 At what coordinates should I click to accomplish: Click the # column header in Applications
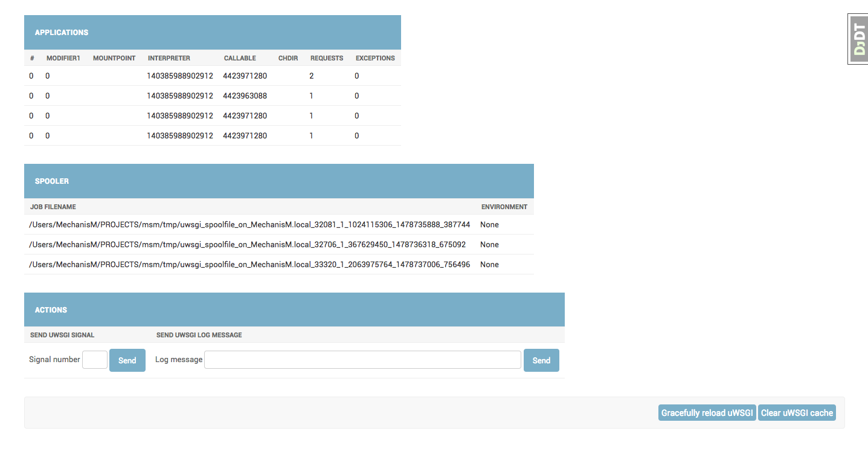point(32,59)
